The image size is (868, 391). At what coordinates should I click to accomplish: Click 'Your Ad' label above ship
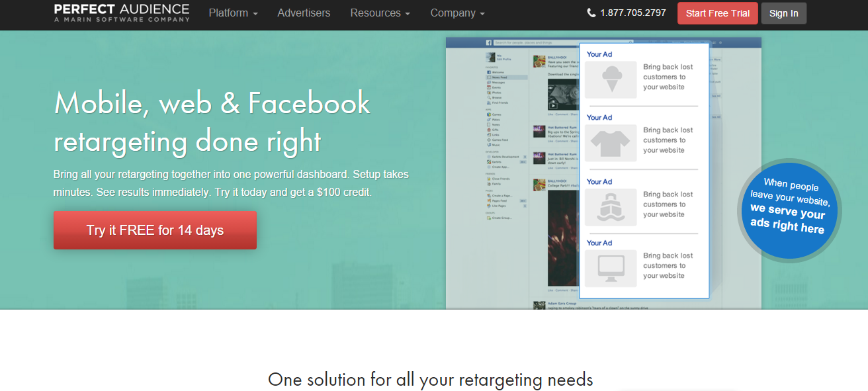(599, 182)
